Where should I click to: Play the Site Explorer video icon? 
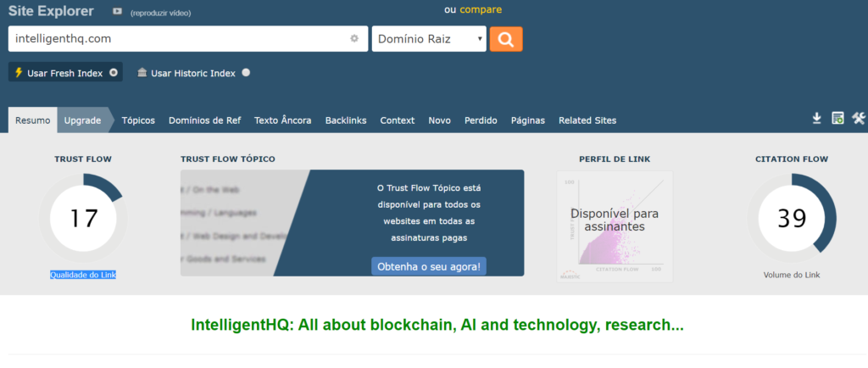pos(117,11)
